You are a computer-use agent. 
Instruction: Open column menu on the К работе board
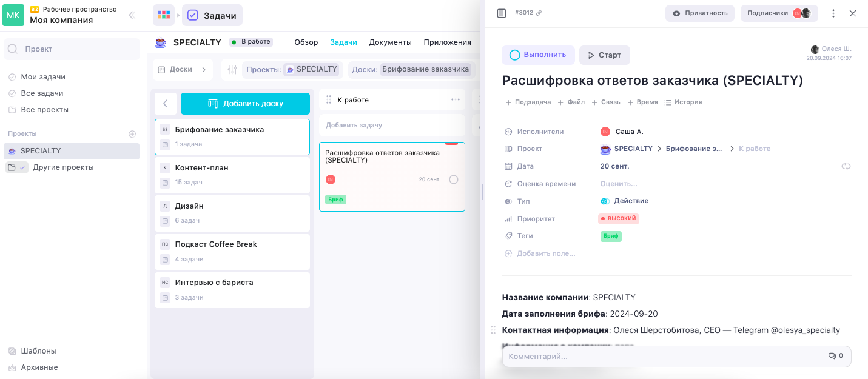click(x=456, y=99)
